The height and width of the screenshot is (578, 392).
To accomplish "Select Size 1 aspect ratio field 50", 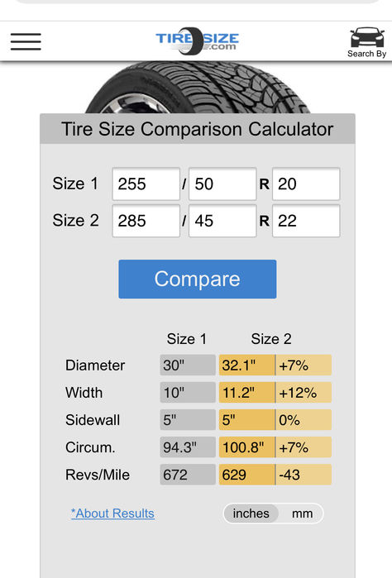I will click(x=222, y=184).
